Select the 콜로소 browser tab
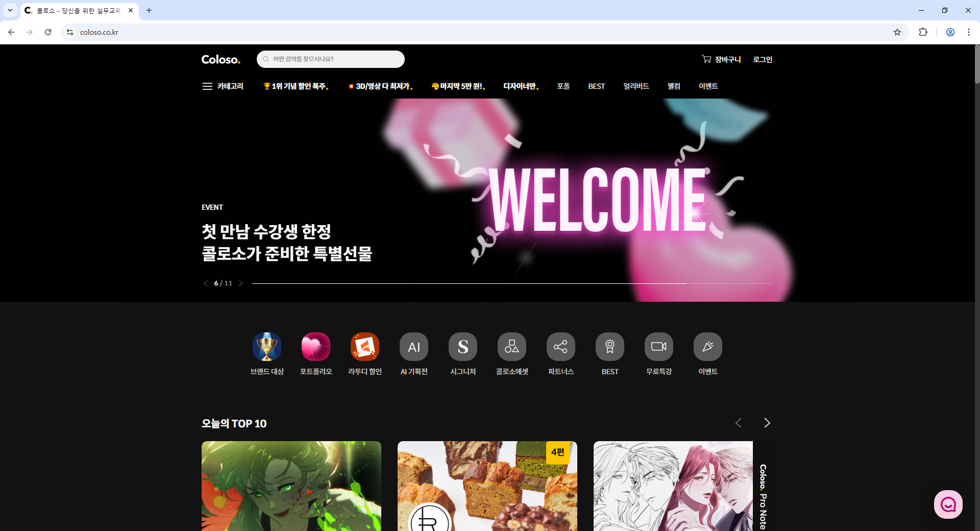The width and height of the screenshot is (980, 531). pyautogui.click(x=79, y=10)
